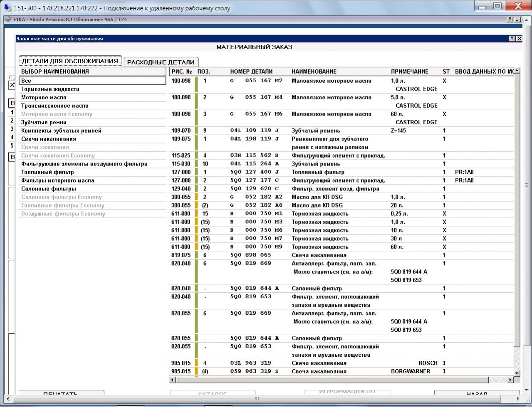The width and height of the screenshot is (532, 407).
Task: Click the 'BOSCH' note for the glow plug
Action: 428,363
